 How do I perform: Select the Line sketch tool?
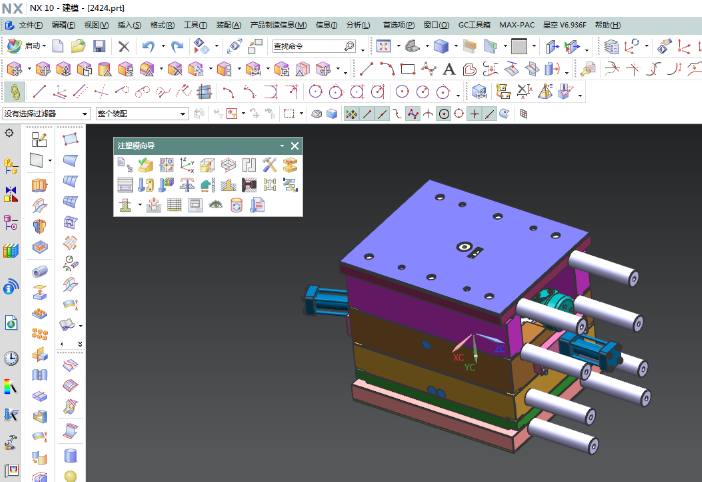pos(367,69)
